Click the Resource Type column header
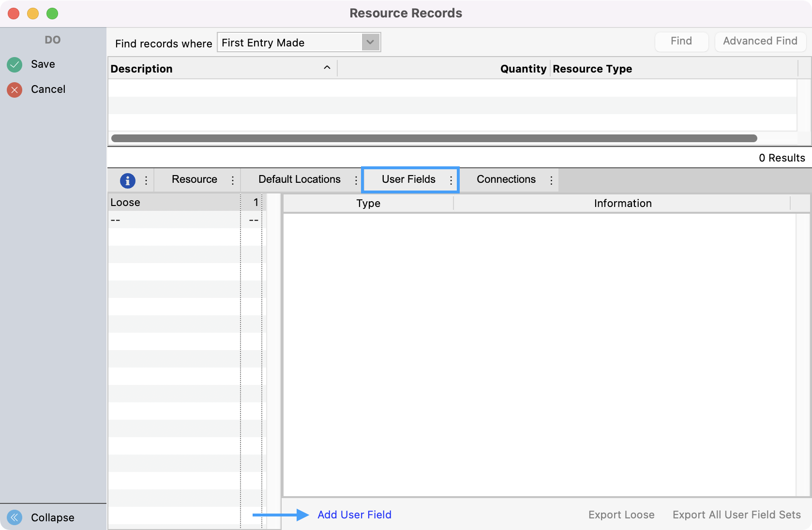Screen dimensions: 812x530 point(592,69)
